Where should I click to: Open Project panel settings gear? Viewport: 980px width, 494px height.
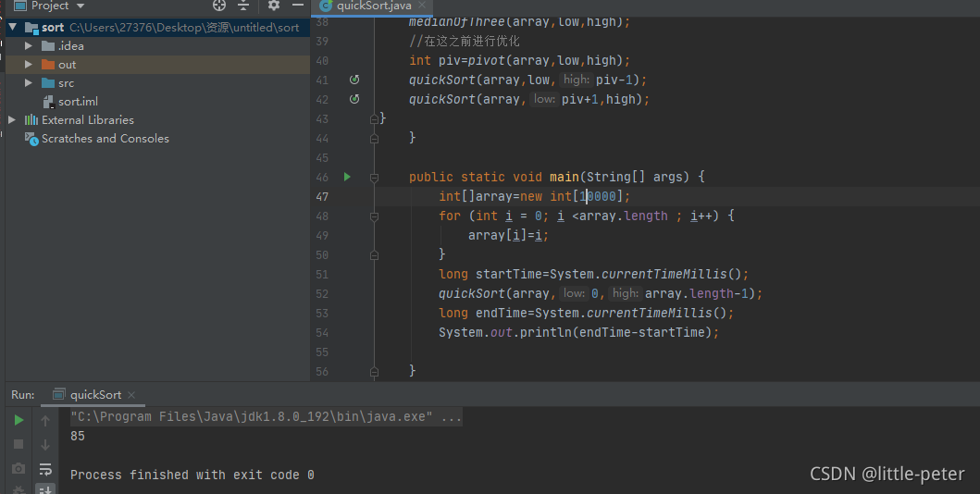(273, 6)
